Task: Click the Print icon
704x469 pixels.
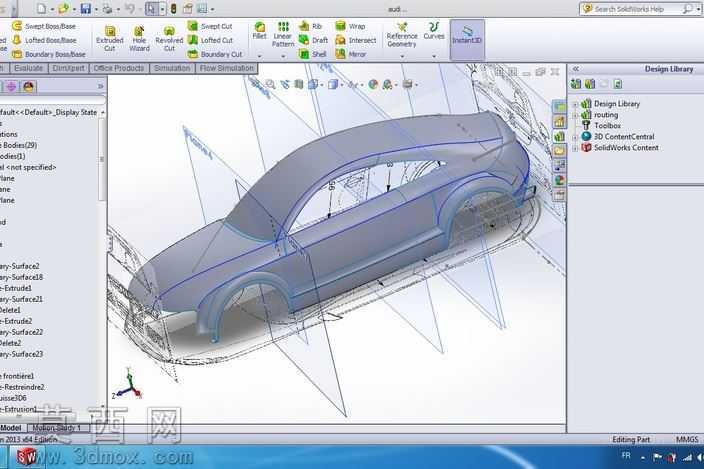Action: 107,9
